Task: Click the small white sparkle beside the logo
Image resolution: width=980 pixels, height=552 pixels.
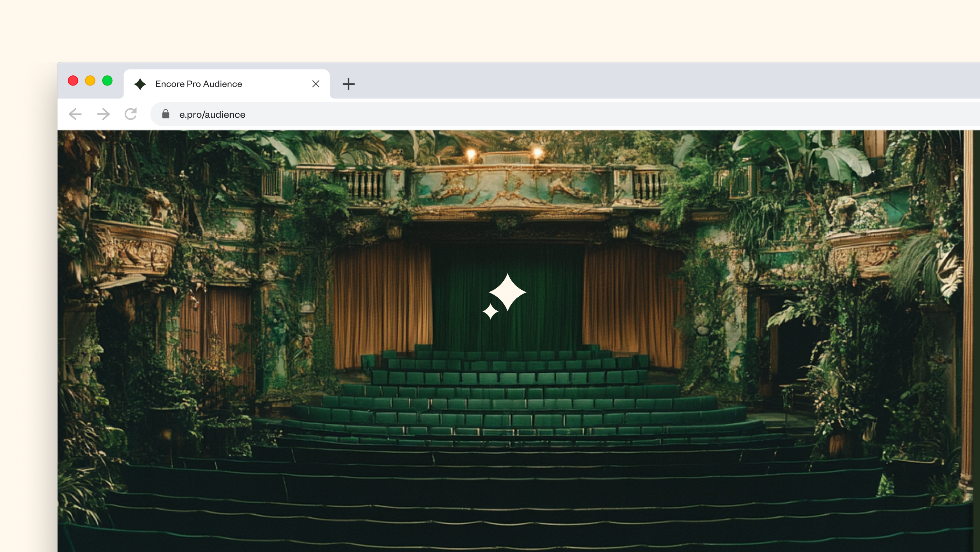Action: coord(490,311)
